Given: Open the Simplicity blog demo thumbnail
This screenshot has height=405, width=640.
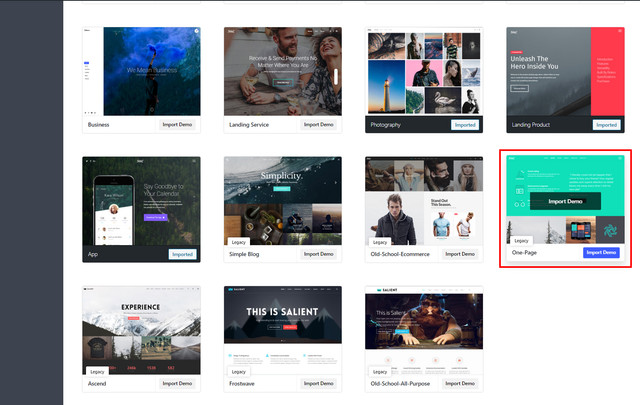Looking at the screenshot, I should [x=283, y=201].
